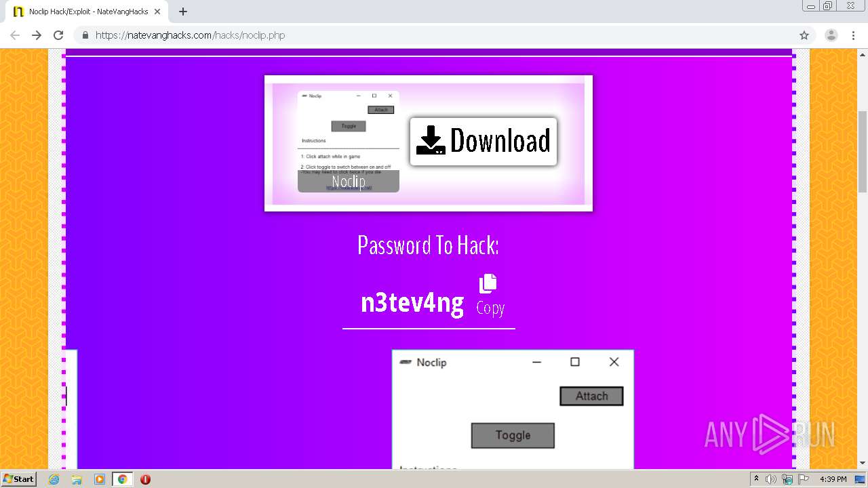Open the volume control in tray
This screenshot has width=868, height=488.
771,479
